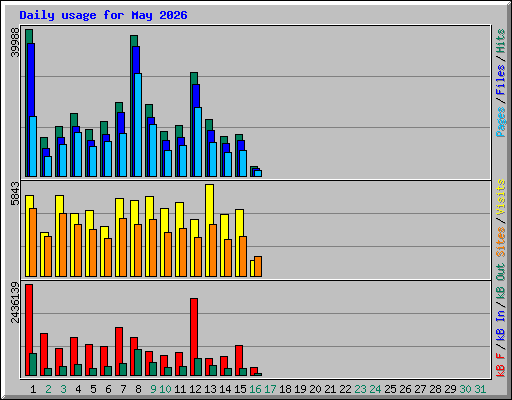The height and width of the screenshot is (400, 512).
Task: Click day 10 on the x-axis
Action: (165, 389)
